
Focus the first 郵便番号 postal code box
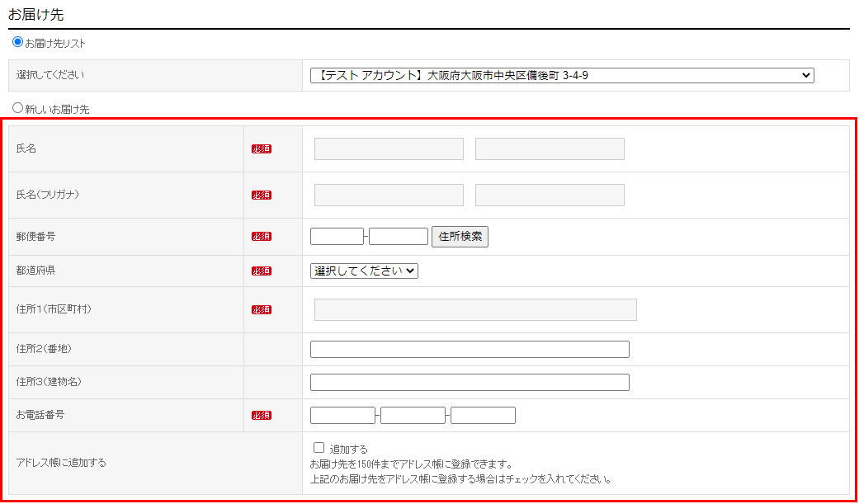coord(337,237)
